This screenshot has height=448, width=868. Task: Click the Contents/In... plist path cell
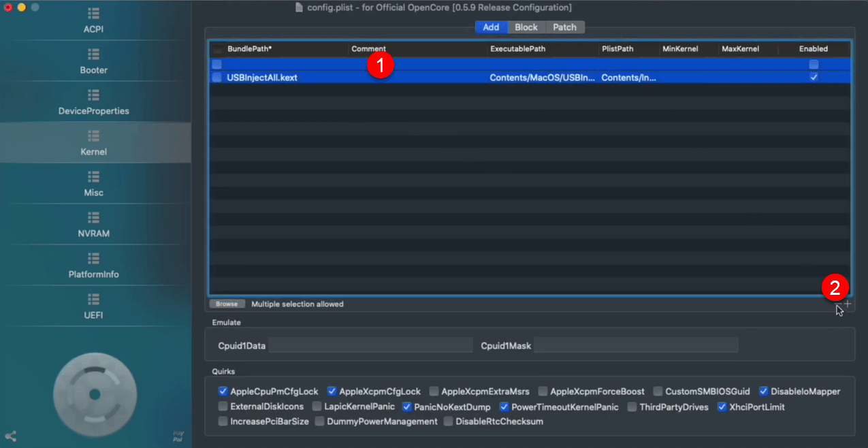[x=630, y=78]
